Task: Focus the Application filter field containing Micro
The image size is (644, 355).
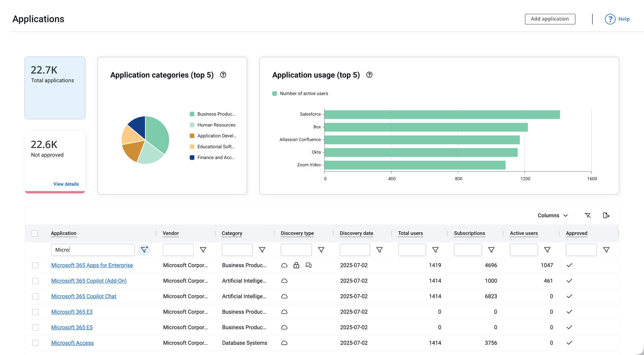Action: click(x=93, y=250)
